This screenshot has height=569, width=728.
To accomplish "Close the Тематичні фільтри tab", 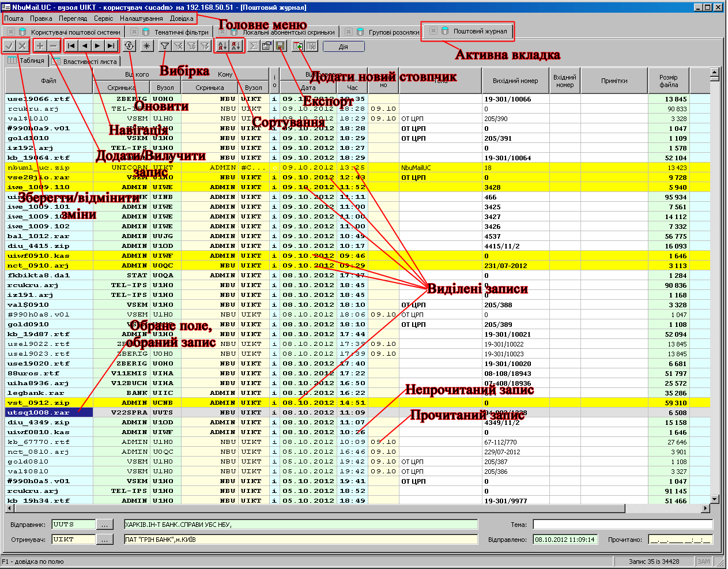I will click(x=134, y=32).
